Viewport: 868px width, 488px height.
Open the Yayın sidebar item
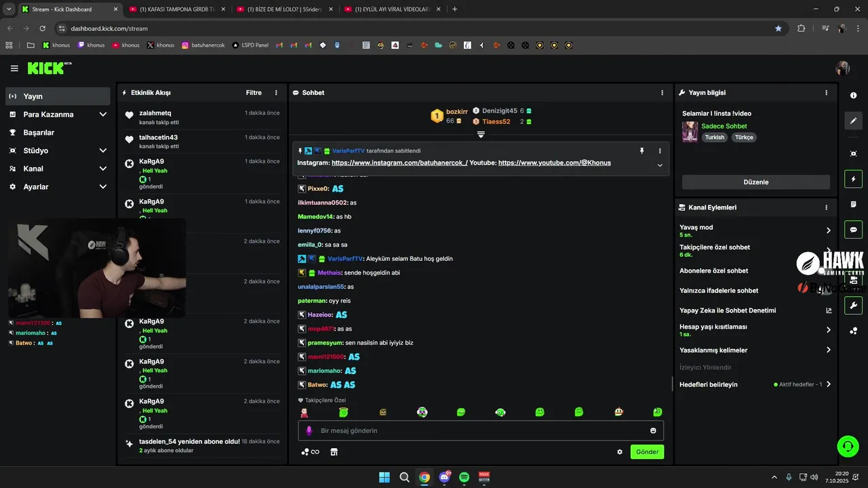58,96
